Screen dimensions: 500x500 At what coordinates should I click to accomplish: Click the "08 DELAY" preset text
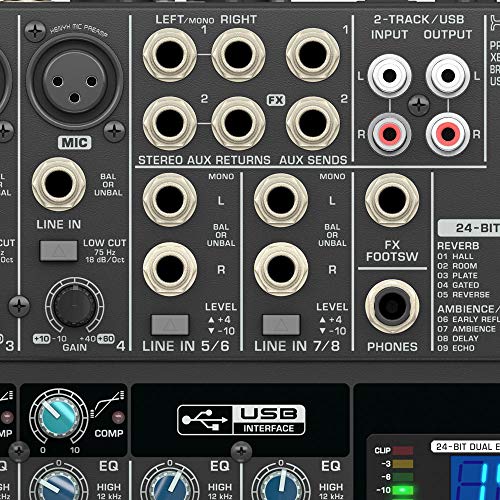458,338
